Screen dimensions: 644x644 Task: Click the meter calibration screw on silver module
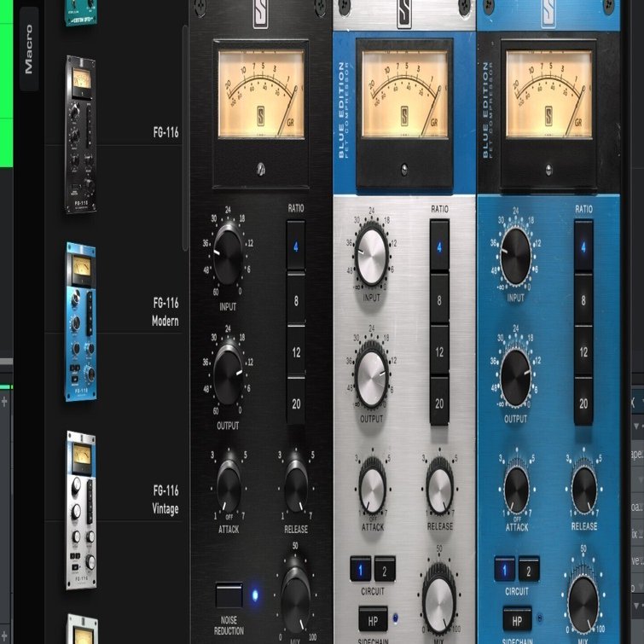pyautogui.click(x=404, y=169)
